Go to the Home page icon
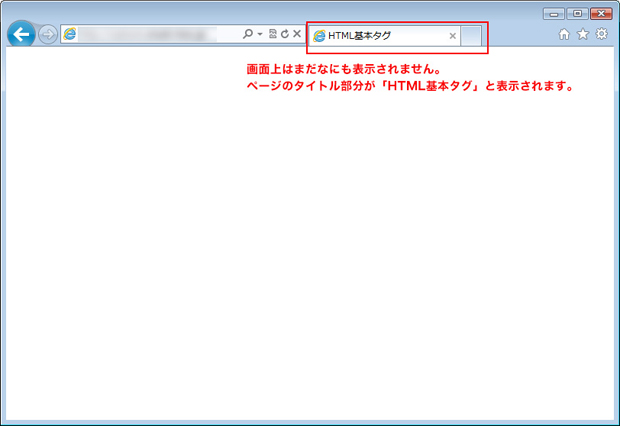 click(564, 35)
